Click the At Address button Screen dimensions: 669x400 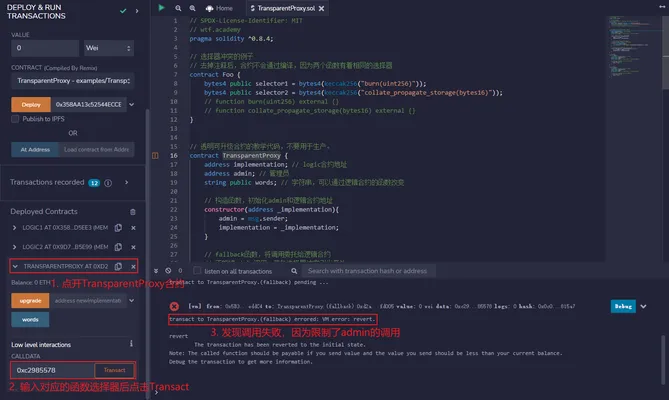35,150
